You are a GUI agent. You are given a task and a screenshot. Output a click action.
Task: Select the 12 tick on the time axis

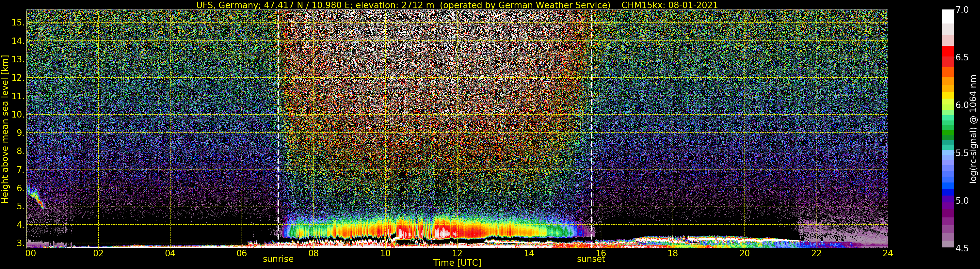pos(457,253)
